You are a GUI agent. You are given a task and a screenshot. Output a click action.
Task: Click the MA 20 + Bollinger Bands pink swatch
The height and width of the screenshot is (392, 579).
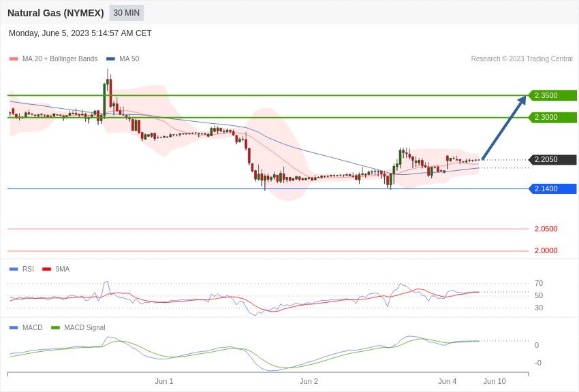14,59
